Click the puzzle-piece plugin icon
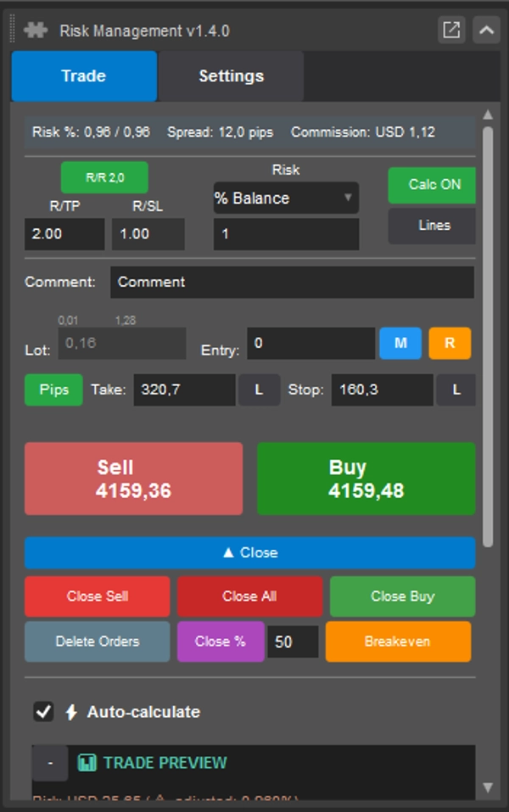509x812 pixels. click(36, 30)
